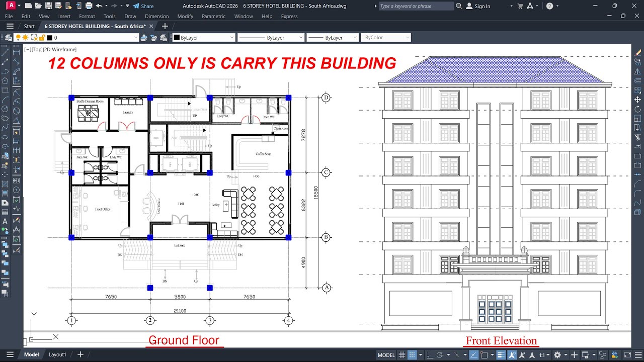The height and width of the screenshot is (362, 644).
Task: Select the Erase tool in modify toolbar
Action: [x=638, y=53]
